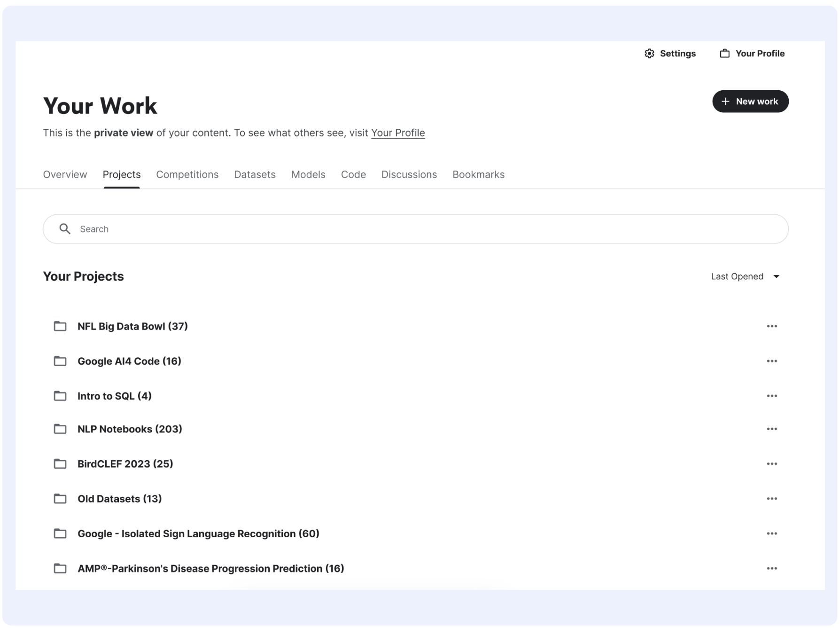Open the Datasets tab
This screenshot has width=840, height=628.
(x=255, y=174)
